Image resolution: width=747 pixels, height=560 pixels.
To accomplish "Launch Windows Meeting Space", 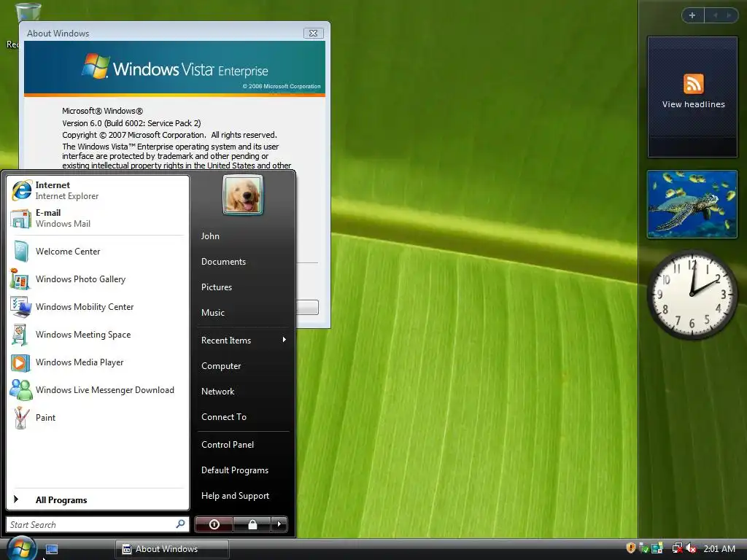I will click(97, 334).
